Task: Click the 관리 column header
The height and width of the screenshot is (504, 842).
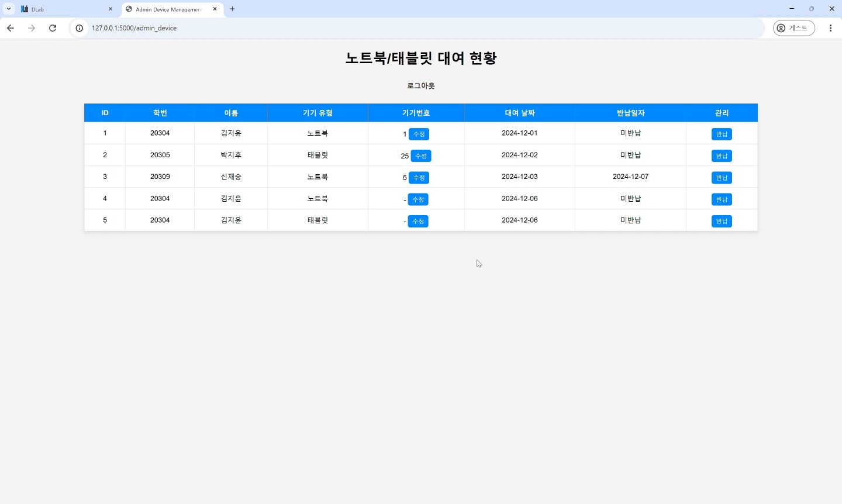Action: (x=722, y=113)
